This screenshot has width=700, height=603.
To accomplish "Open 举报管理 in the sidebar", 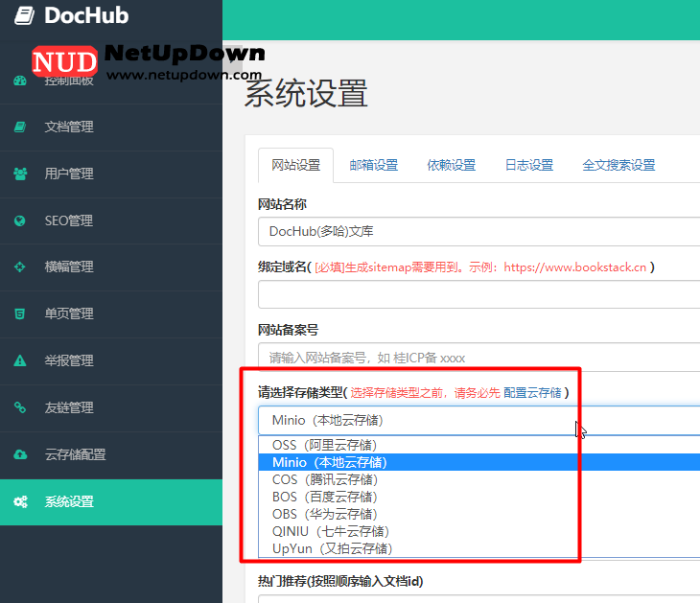I will click(111, 361).
